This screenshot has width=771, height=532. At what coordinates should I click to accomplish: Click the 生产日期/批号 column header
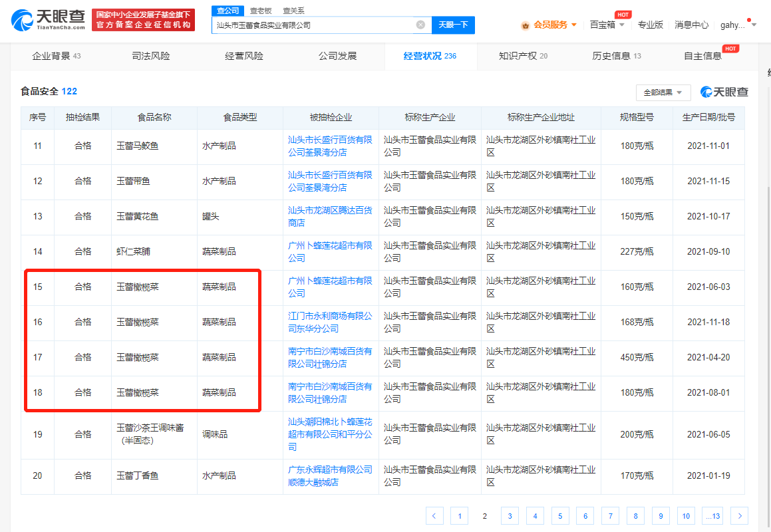(708, 118)
